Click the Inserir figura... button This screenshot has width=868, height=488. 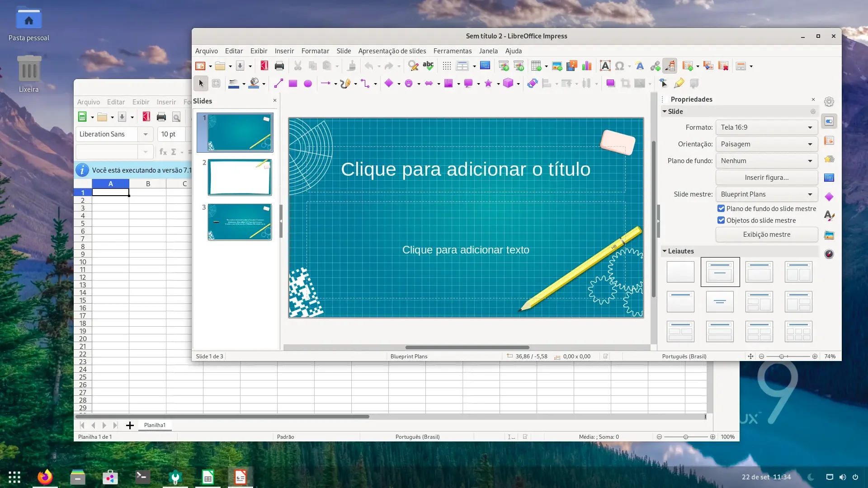767,178
